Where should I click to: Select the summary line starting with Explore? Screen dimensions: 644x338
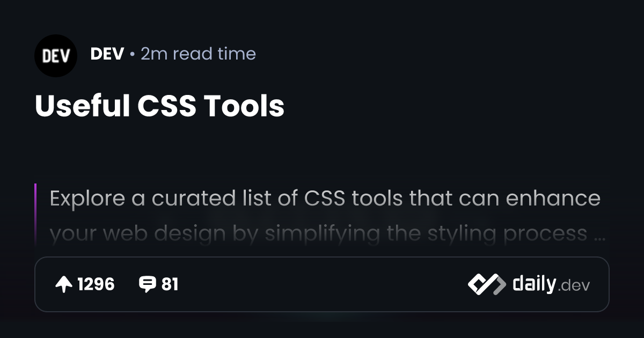coord(325,199)
